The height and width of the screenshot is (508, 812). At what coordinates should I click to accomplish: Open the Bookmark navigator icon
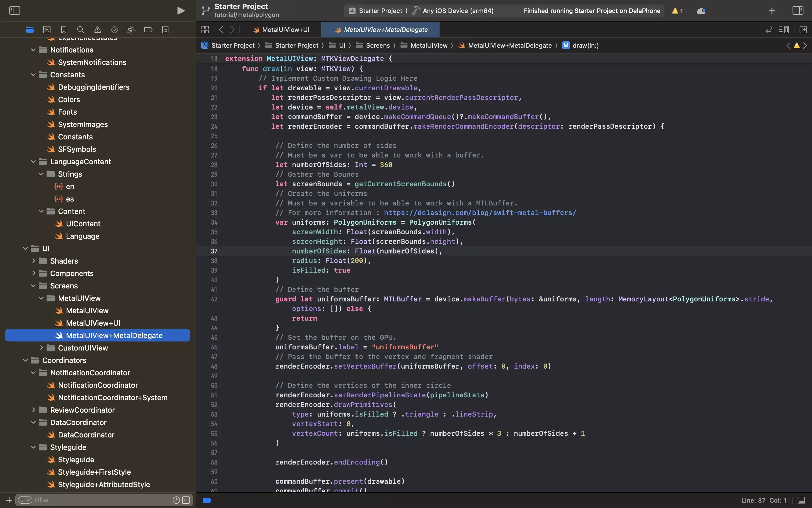click(64, 30)
